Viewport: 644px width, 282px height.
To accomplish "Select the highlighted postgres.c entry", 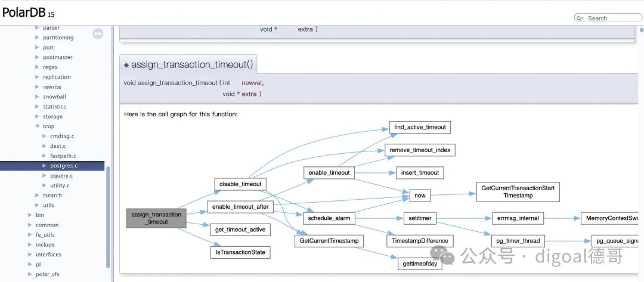I will (52, 166).
